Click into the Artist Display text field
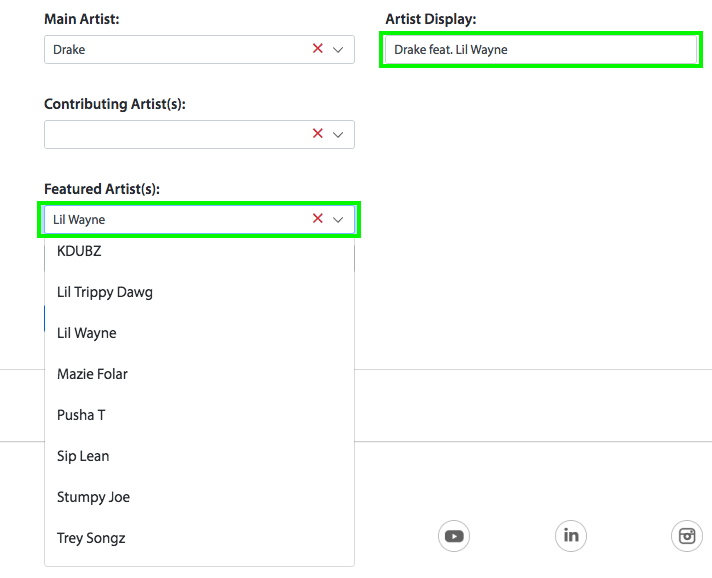This screenshot has height=578, width=712. pyautogui.click(x=540, y=49)
